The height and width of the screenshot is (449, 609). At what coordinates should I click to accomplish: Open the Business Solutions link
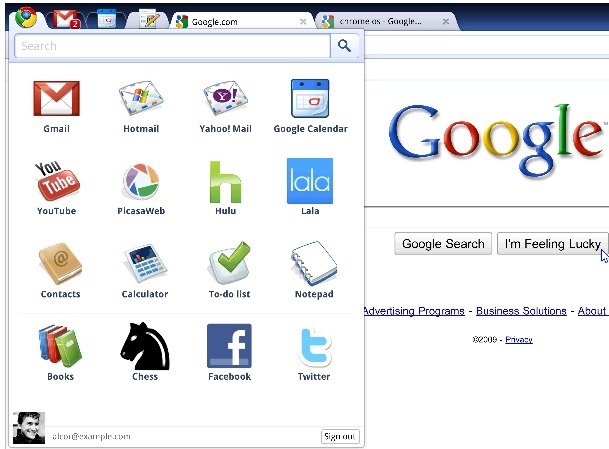point(521,311)
